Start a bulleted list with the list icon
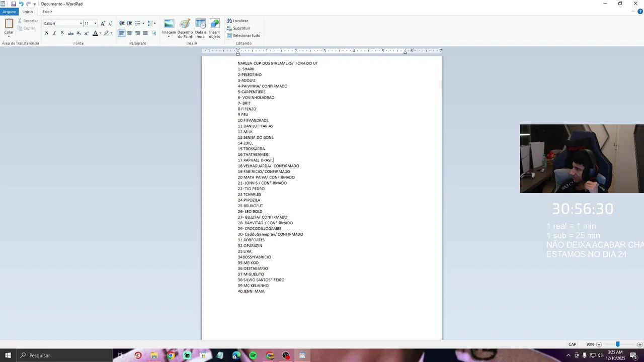The image size is (644, 362). [x=137, y=23]
